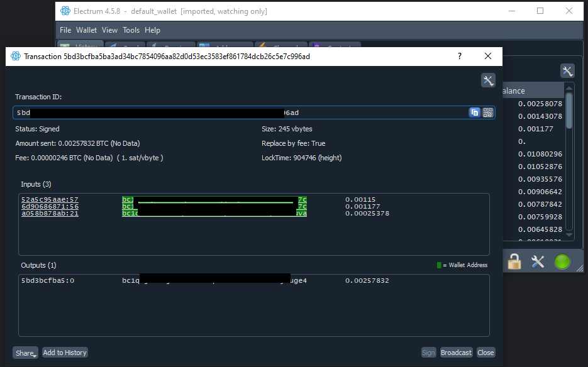The height and width of the screenshot is (367, 588).
Task: Click input amount 0.00025378
Action: [367, 213]
